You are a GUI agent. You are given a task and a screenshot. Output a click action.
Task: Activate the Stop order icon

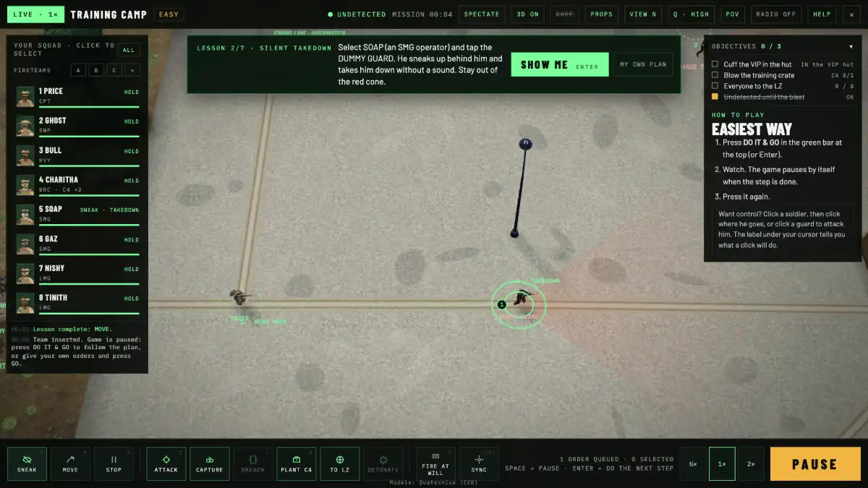(x=114, y=463)
